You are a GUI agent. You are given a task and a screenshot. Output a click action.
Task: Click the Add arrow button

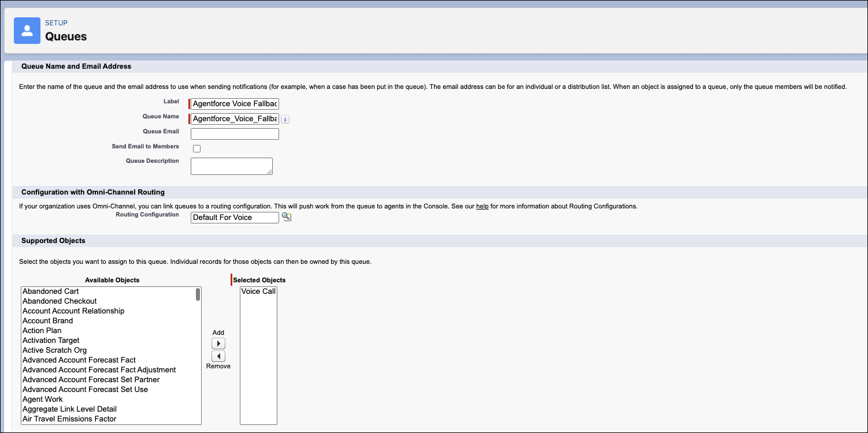(218, 344)
